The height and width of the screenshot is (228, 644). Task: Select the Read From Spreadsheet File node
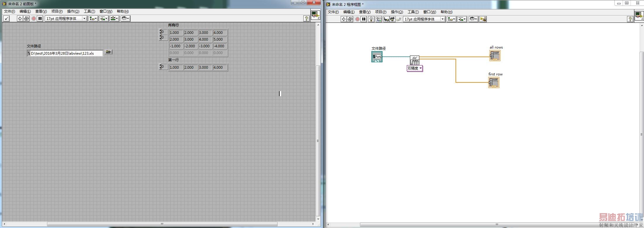point(415,60)
